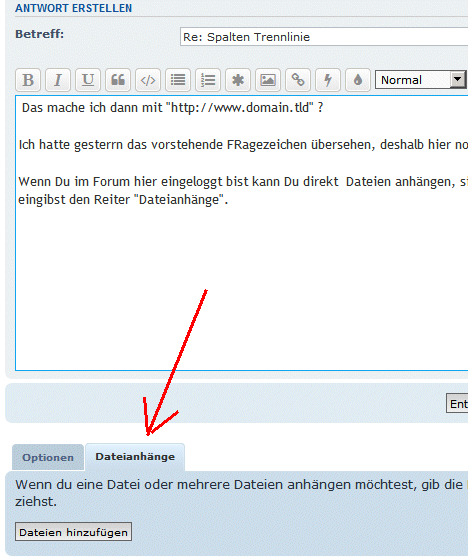Open the font color picker drop icon

pyautogui.click(x=358, y=80)
